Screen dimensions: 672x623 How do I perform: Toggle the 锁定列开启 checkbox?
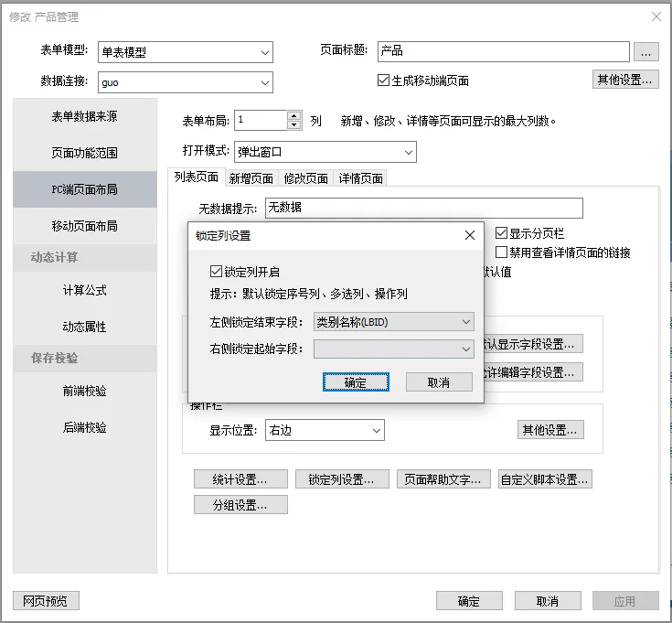coord(216,272)
